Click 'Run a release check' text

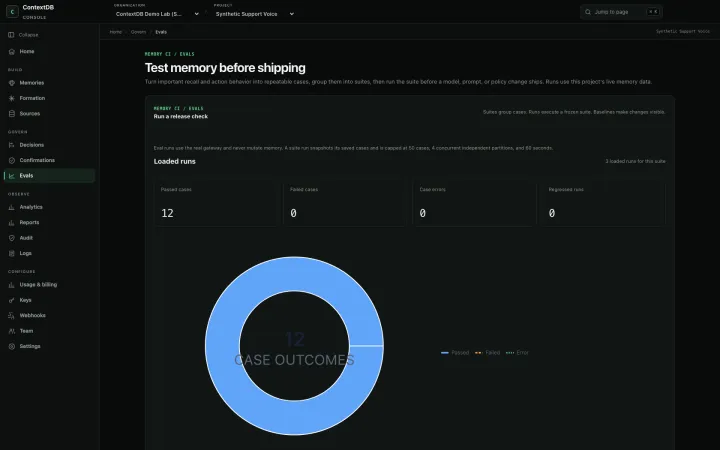point(180,117)
